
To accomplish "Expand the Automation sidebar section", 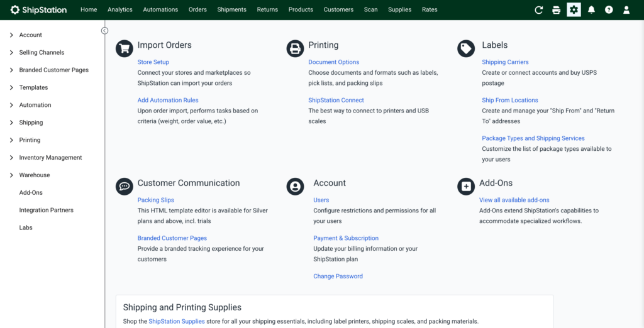I will pos(11,105).
